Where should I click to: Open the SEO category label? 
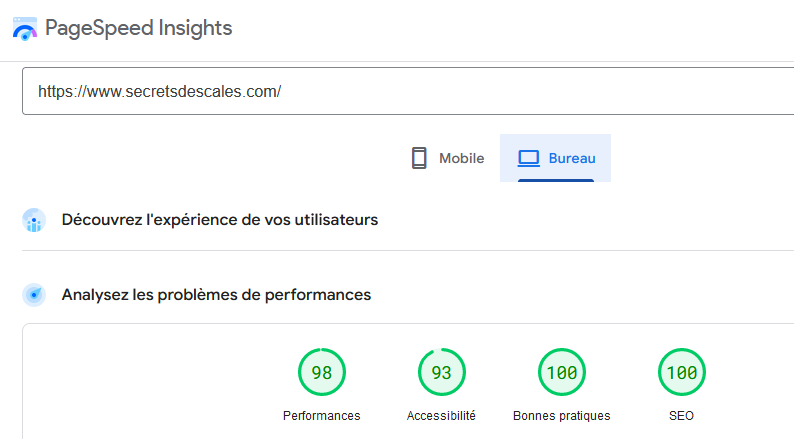coord(681,416)
